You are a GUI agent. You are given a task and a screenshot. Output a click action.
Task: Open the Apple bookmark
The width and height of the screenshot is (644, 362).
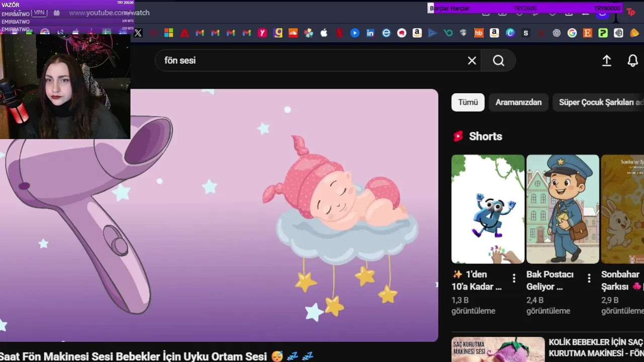(x=324, y=33)
